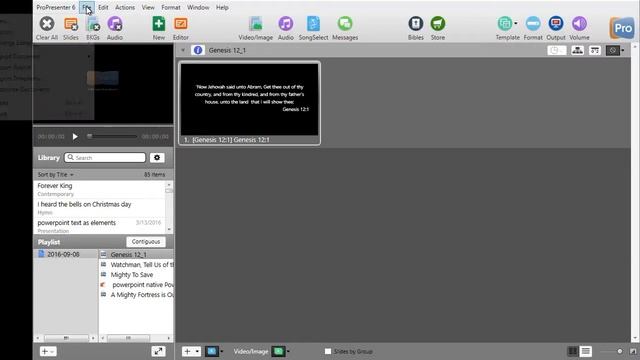Open the Sort by Title dropdown
The image size is (640, 360).
click(56, 174)
